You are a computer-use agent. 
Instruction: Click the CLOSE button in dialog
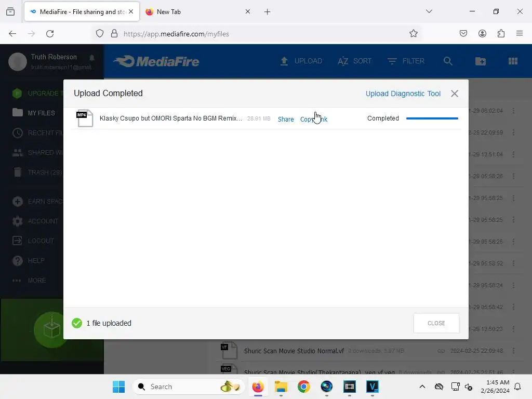click(436, 323)
